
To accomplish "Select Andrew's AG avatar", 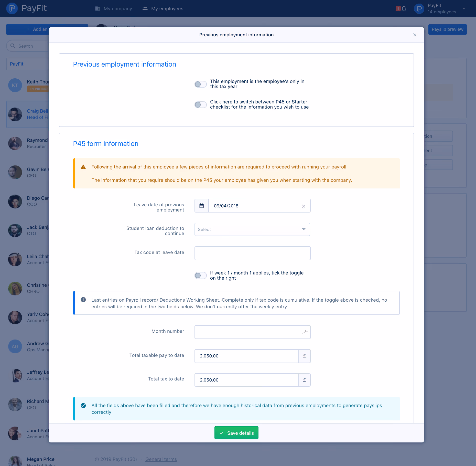I will pos(15,346).
